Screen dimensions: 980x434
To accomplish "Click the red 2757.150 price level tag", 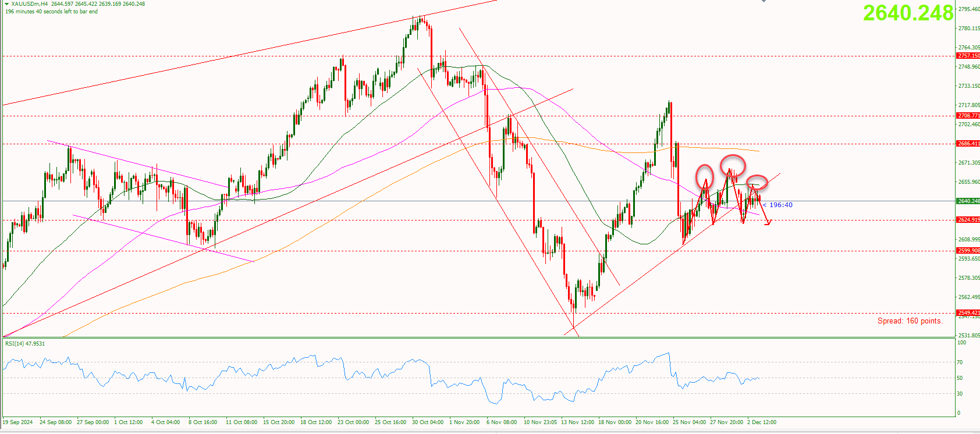I will (968, 56).
